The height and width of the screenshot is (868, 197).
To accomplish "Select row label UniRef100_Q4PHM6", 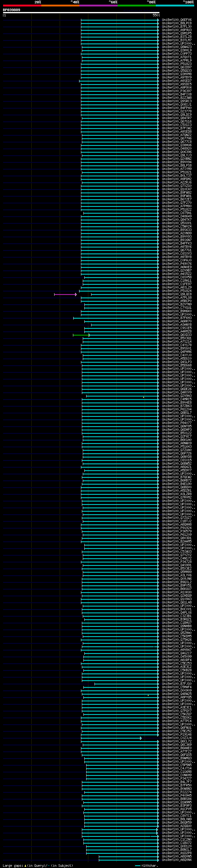I will point(177,352).
